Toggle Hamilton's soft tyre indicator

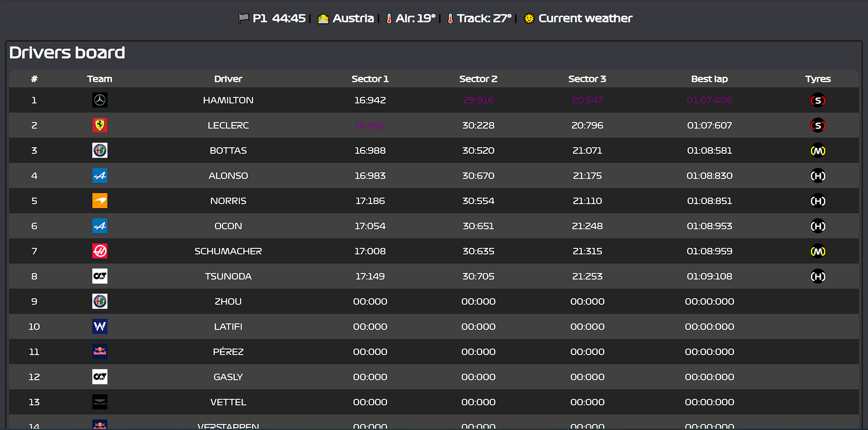point(818,100)
